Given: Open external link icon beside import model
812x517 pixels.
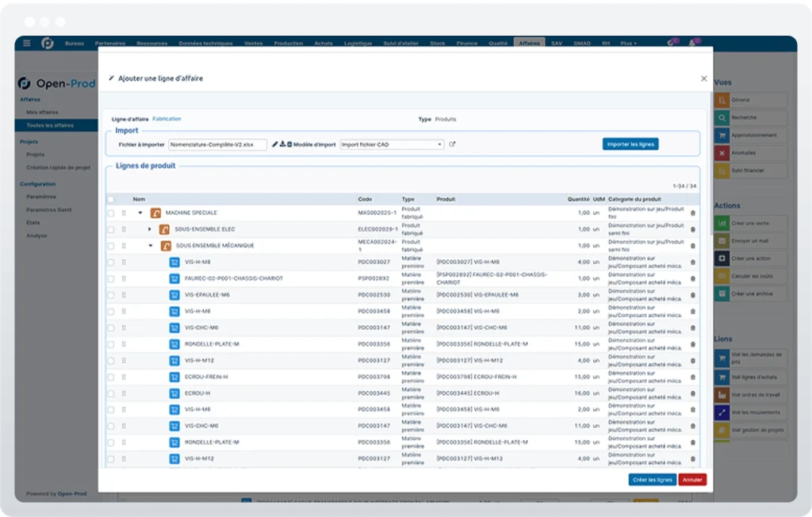Looking at the screenshot, I should pyautogui.click(x=452, y=144).
